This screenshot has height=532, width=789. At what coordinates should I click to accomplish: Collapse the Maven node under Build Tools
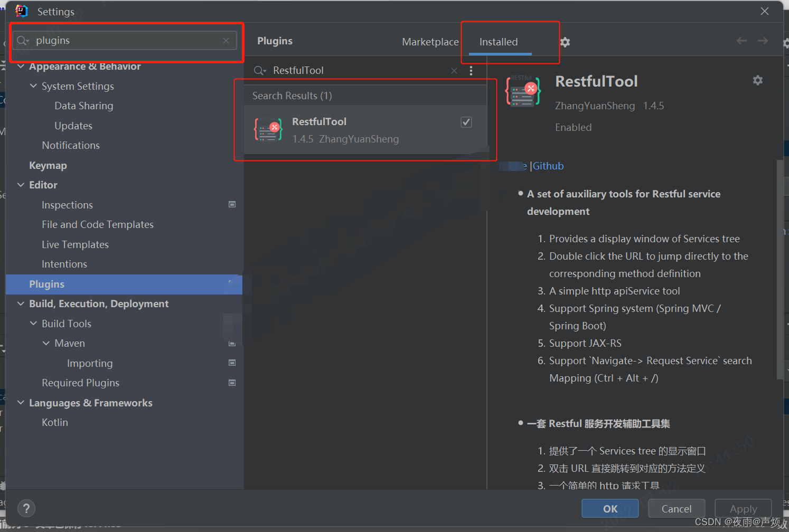tap(46, 343)
